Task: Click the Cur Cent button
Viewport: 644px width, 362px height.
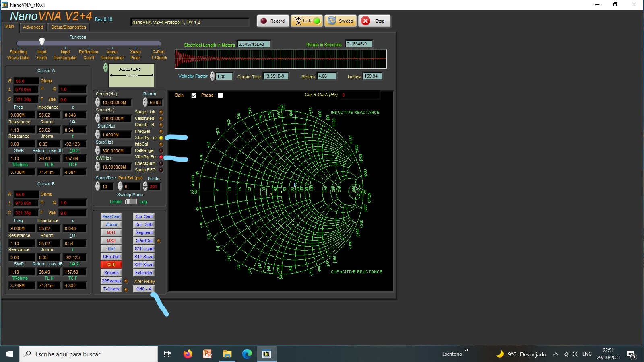Action: [144, 216]
